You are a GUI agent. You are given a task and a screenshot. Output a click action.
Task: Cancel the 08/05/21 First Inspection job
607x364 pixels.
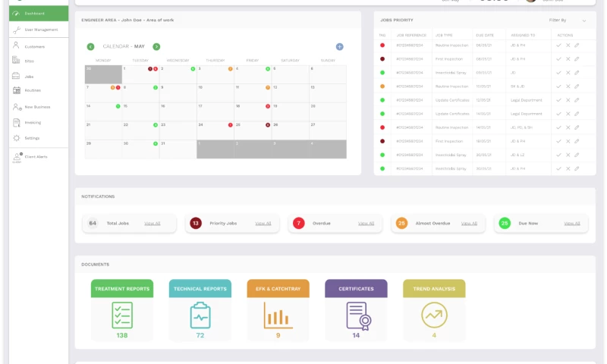[568, 59]
